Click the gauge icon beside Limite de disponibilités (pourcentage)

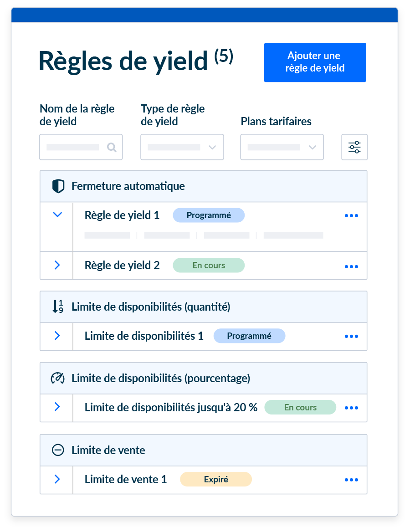(x=58, y=378)
